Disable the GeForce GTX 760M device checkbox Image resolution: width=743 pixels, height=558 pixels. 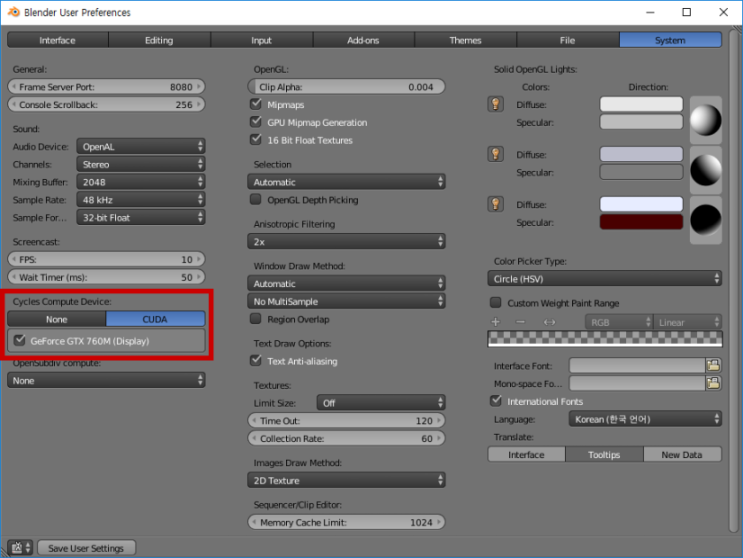pos(19,340)
